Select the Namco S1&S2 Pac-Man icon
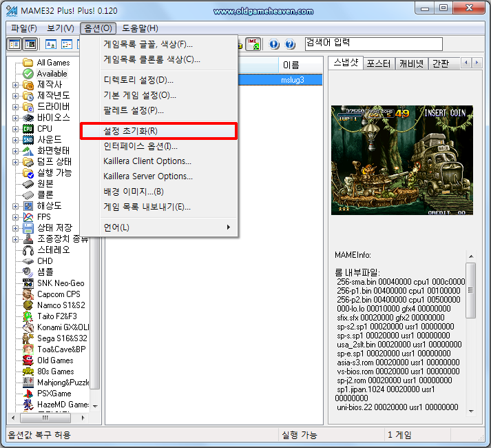 [28, 305]
